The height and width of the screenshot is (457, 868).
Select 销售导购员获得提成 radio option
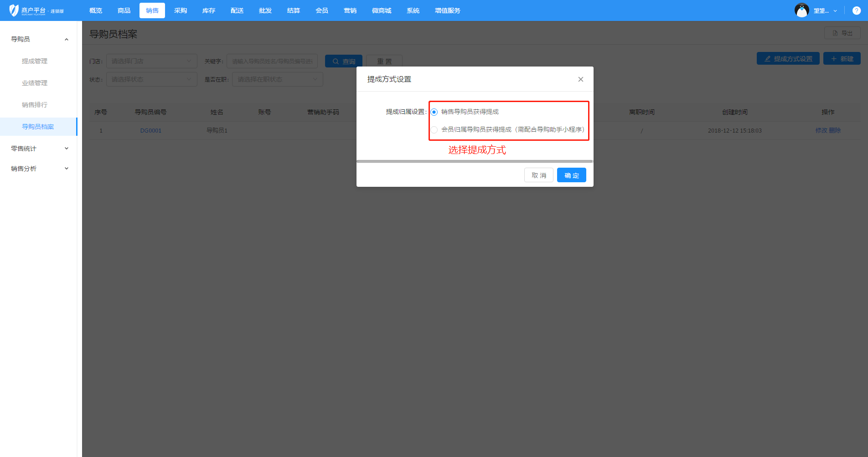coord(434,112)
